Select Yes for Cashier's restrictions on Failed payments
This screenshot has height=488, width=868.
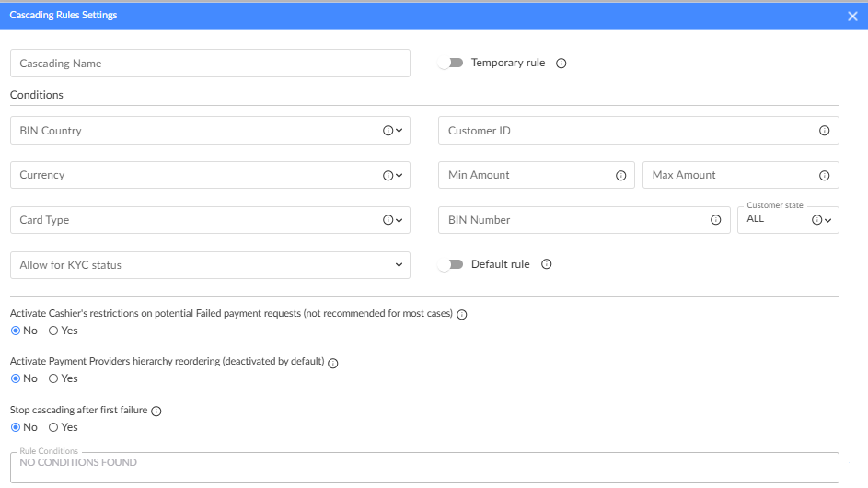tap(53, 330)
